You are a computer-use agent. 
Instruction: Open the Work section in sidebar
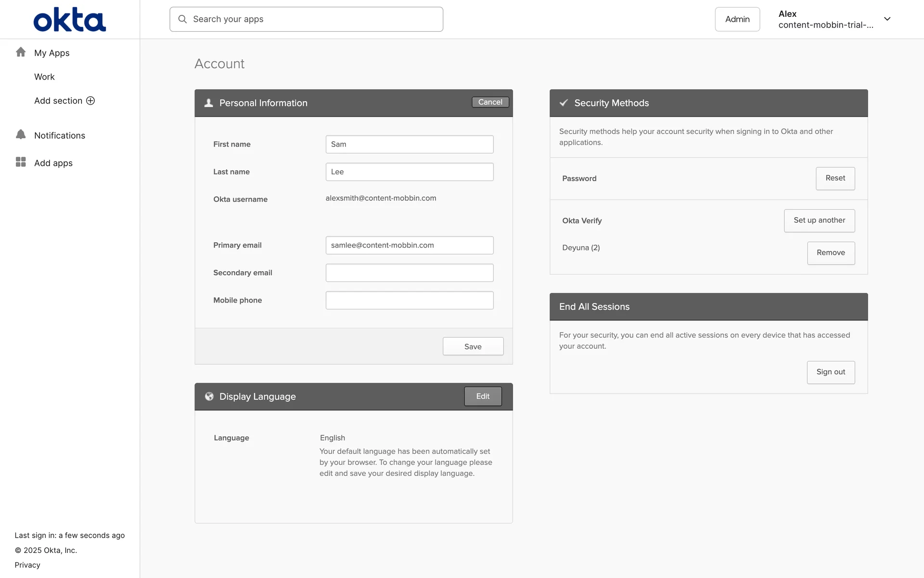[44, 77]
